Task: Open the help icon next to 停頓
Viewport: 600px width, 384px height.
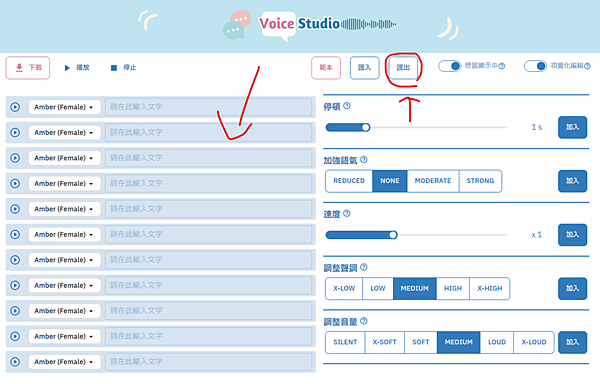Action: 347,106
